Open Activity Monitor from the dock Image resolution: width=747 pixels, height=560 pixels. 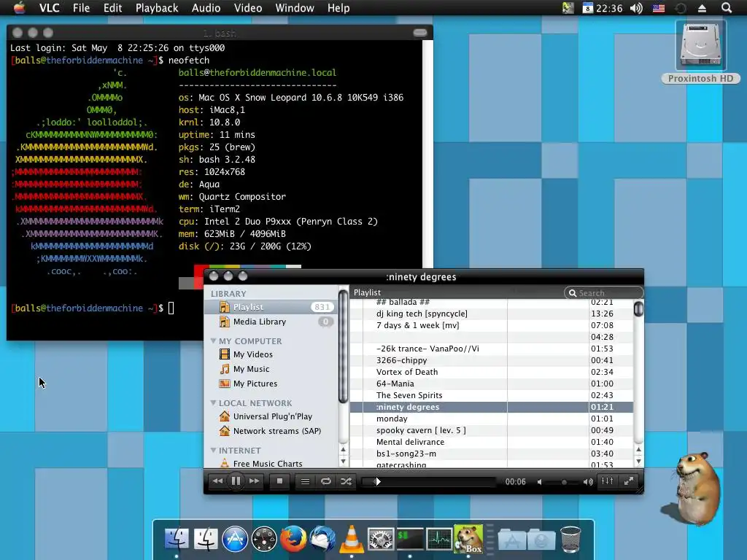439,539
